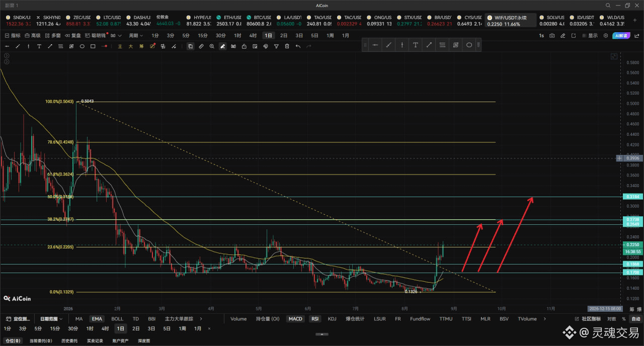The image size is (644, 346).
Task: Delete drawings with the trash icon
Action: pos(287,46)
